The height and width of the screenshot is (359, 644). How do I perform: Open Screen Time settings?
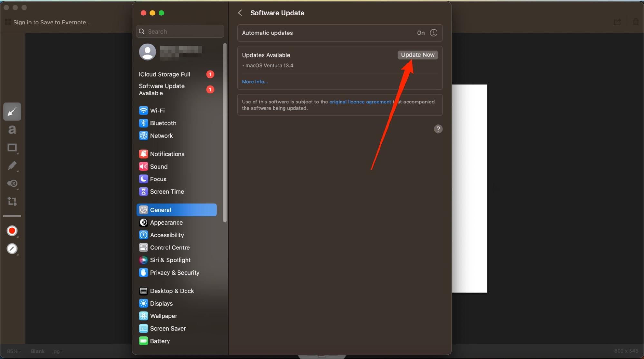[x=177, y=192]
